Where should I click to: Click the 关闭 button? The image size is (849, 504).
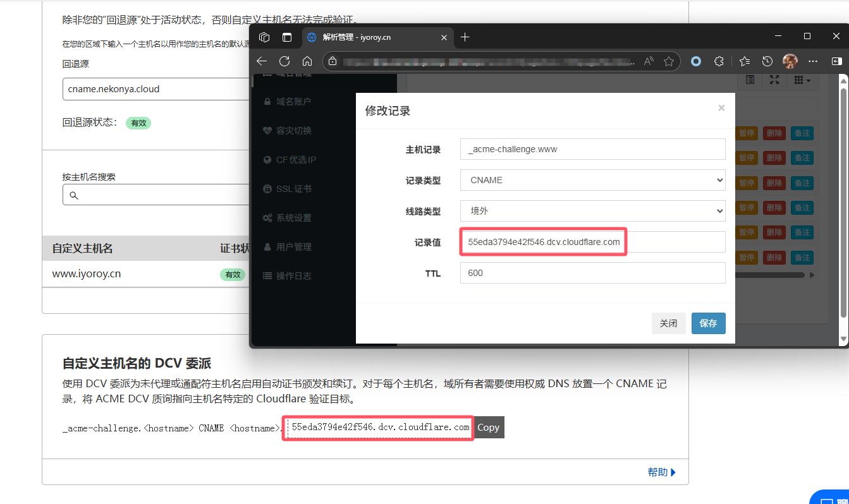668,323
